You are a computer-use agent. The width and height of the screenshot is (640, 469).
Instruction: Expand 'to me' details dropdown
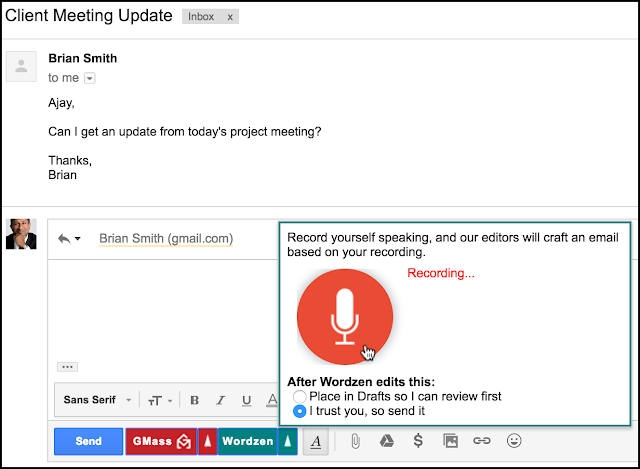(x=89, y=78)
